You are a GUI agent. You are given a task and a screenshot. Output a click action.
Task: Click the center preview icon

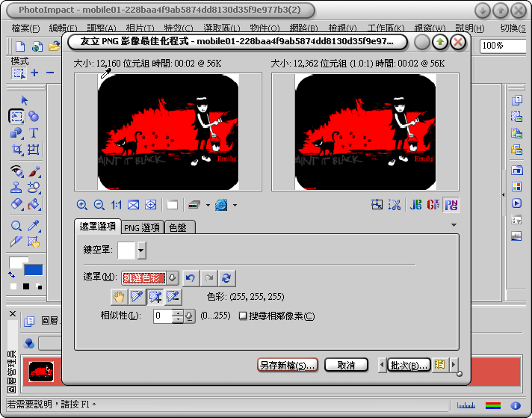(x=151, y=205)
